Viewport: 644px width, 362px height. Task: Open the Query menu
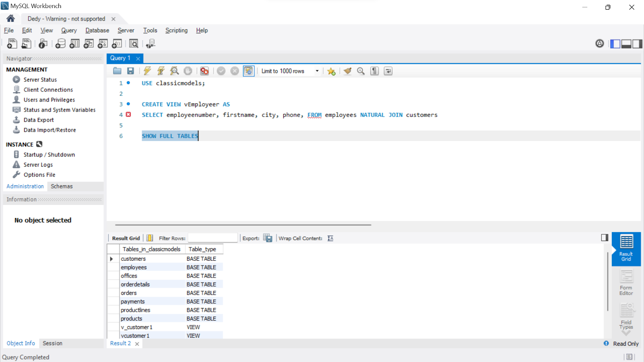pos(69,30)
